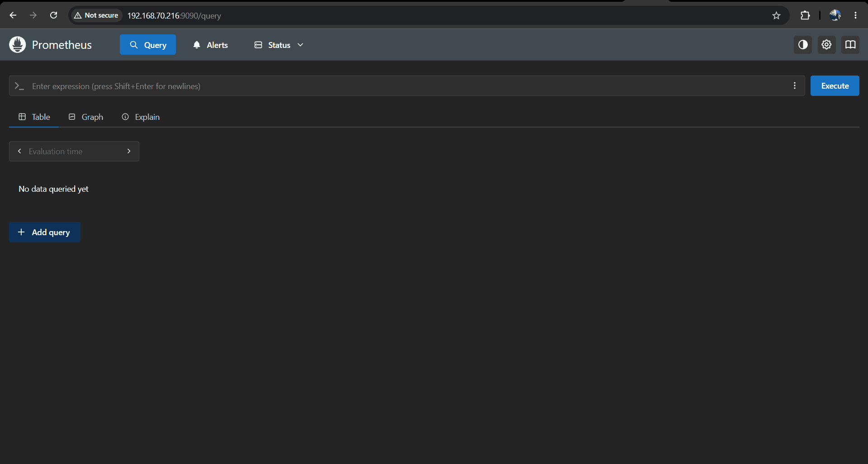Open the settings gear icon

[826, 45]
